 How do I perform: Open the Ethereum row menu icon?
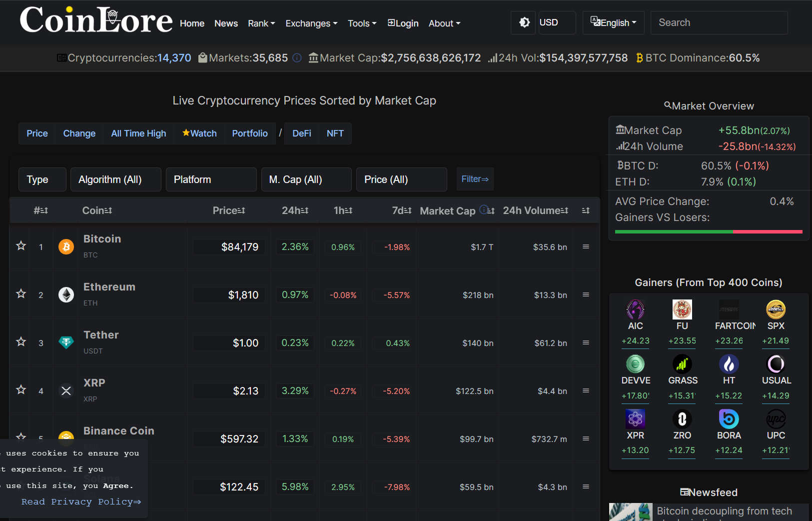[x=586, y=294]
